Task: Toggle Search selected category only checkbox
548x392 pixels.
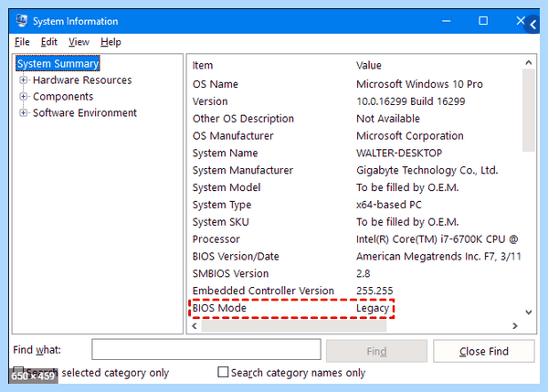Action: pos(18,372)
